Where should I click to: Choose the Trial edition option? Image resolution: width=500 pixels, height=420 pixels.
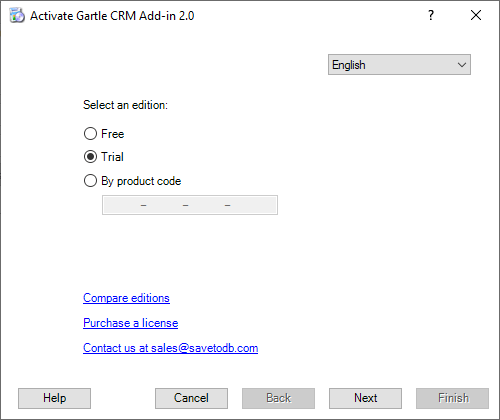[90, 157]
